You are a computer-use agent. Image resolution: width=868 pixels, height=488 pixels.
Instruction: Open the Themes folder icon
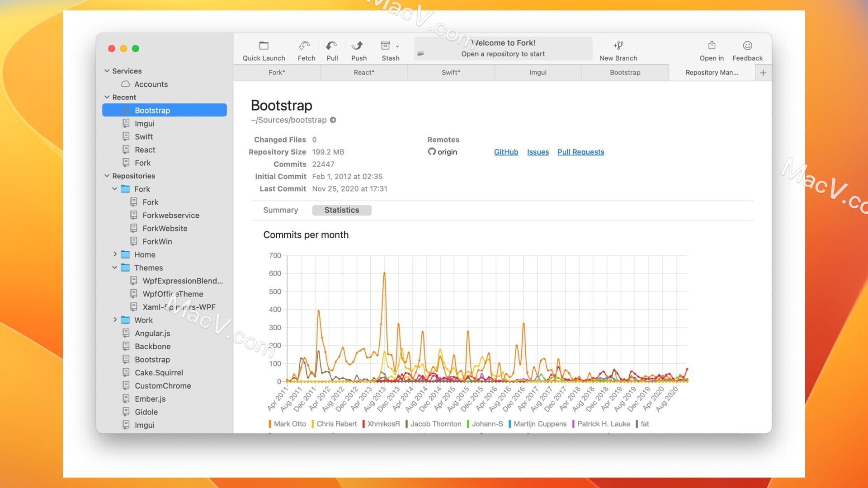(126, 267)
